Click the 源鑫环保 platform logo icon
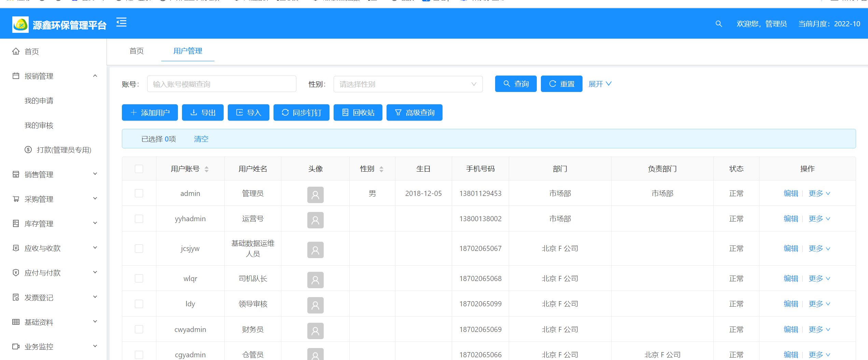The height and width of the screenshot is (360, 868). coord(20,25)
